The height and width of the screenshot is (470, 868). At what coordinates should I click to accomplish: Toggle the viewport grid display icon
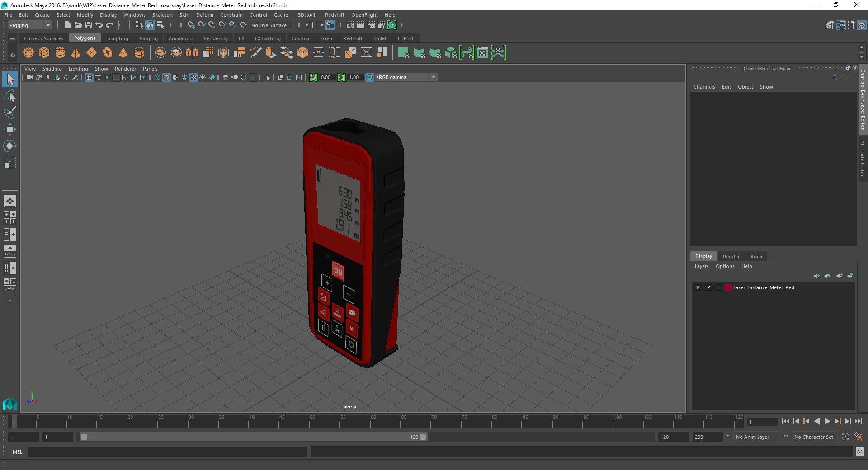(89, 77)
